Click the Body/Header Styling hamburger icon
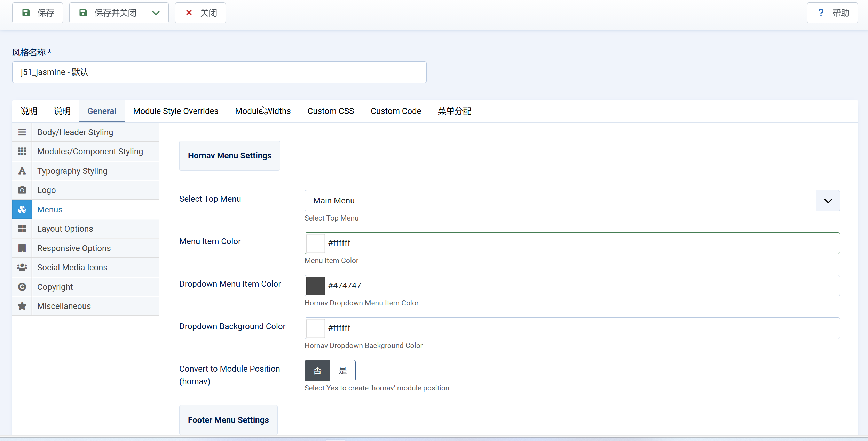Viewport: 868px width, 441px height. 22,132
